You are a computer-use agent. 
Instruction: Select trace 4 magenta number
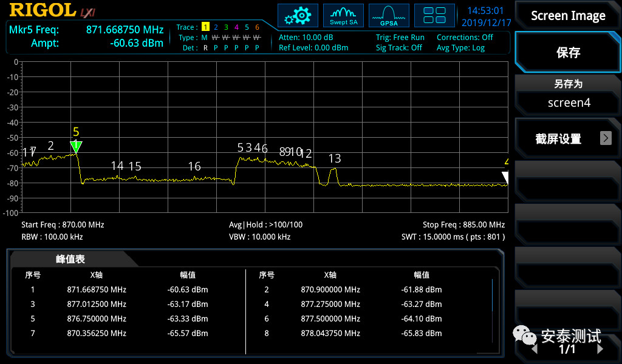pyautogui.click(x=236, y=27)
